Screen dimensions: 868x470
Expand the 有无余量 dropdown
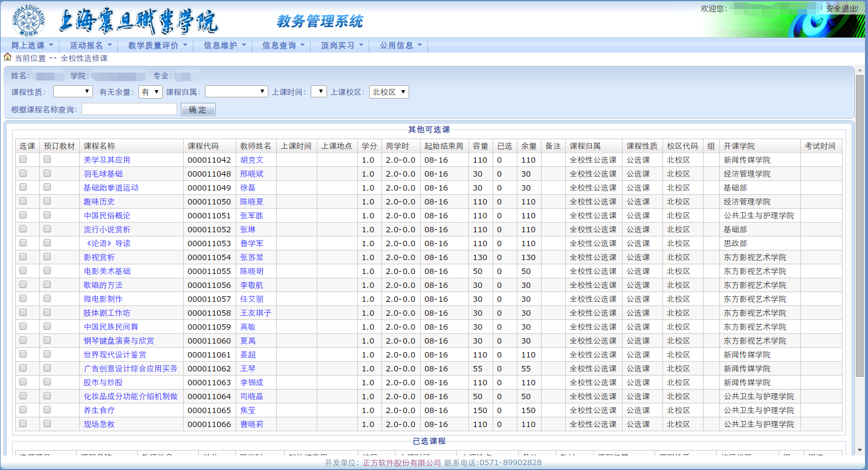[150, 92]
